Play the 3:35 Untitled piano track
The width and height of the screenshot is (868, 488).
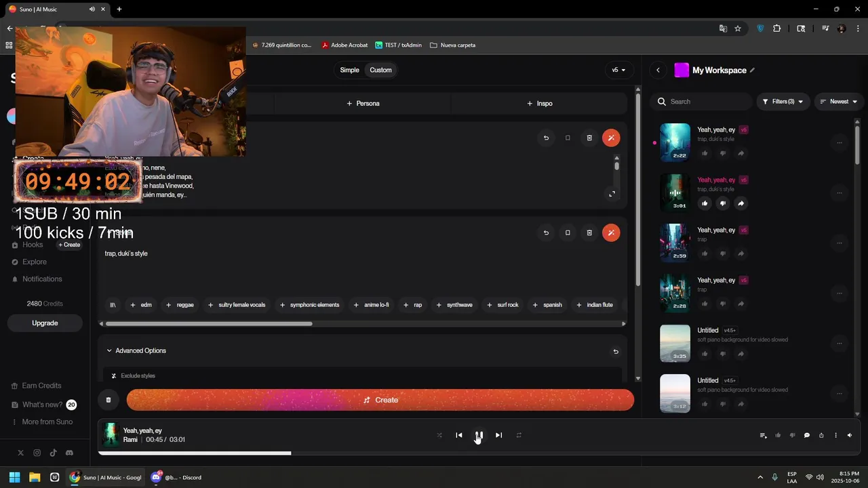[x=675, y=343]
